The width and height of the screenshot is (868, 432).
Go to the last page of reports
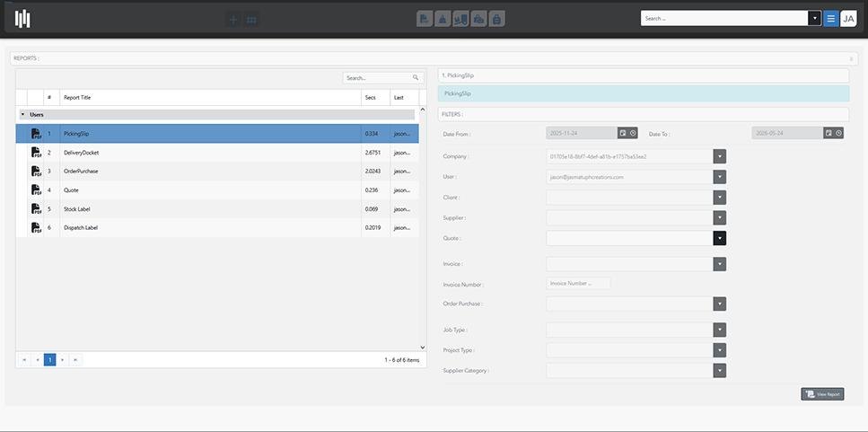pos(75,359)
